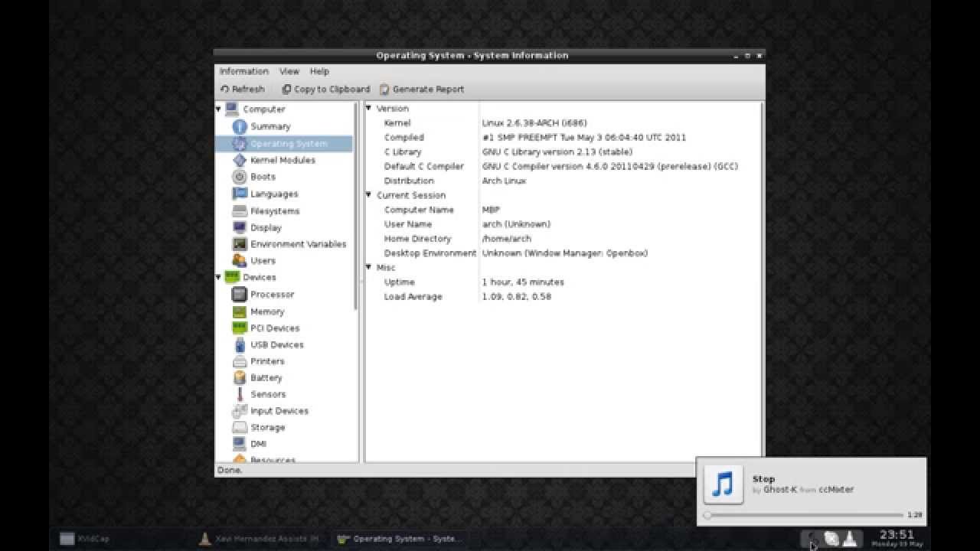The image size is (980, 551).
Task: Click the Compiled row value
Action: [584, 138]
